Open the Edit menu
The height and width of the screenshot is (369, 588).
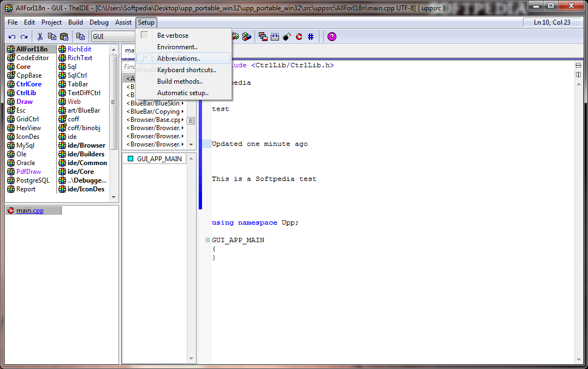pos(29,22)
